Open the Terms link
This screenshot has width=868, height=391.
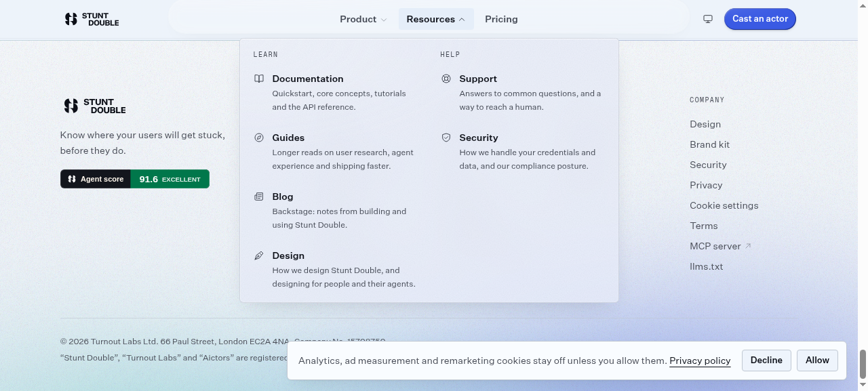pos(703,226)
